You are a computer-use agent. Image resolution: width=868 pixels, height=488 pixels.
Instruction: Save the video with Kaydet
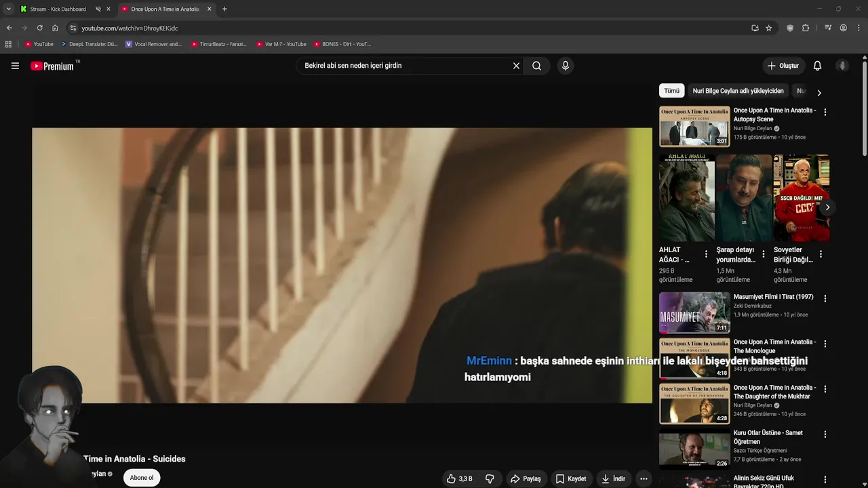point(570,479)
